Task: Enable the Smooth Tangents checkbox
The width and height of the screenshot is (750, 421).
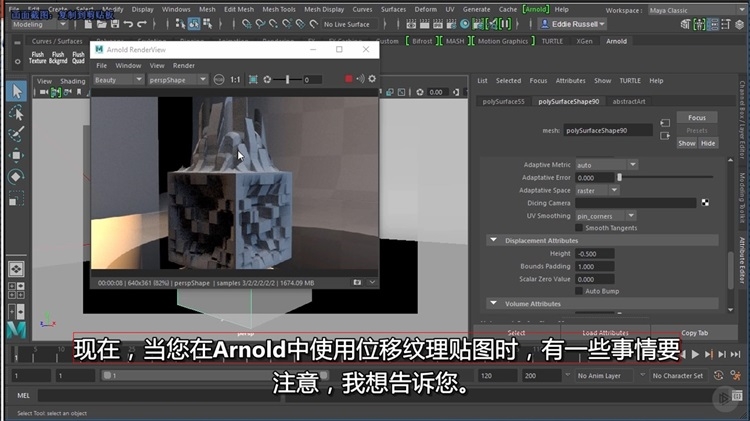Action: pos(579,228)
